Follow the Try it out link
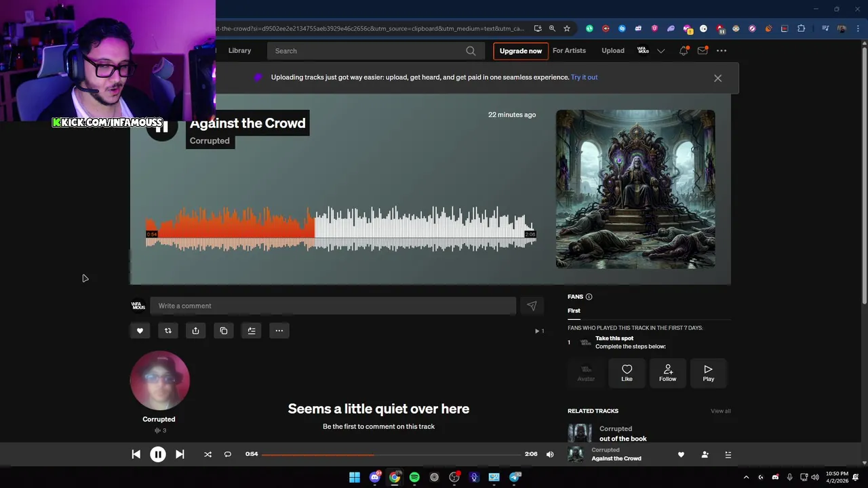 584,77
